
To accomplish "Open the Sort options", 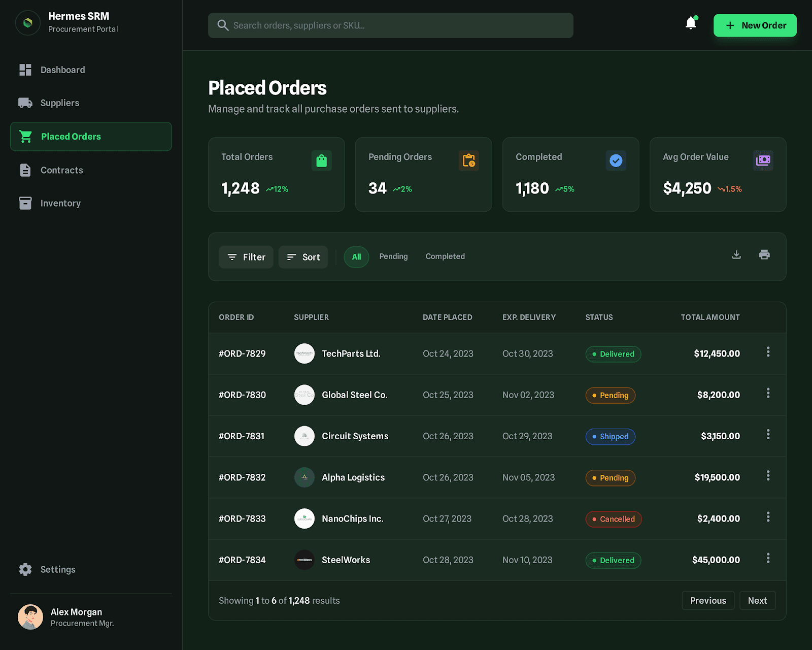I will click(303, 257).
